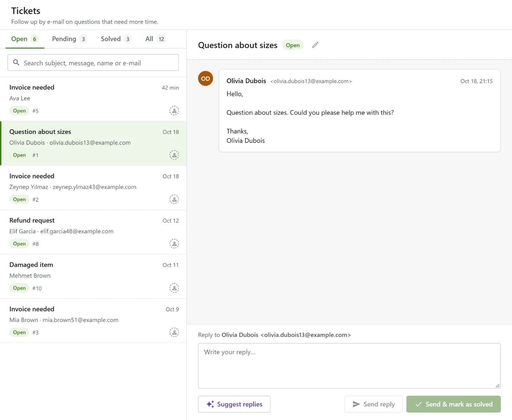The height and width of the screenshot is (420, 512).
Task: Switch to the Pending tab
Action: point(69,39)
